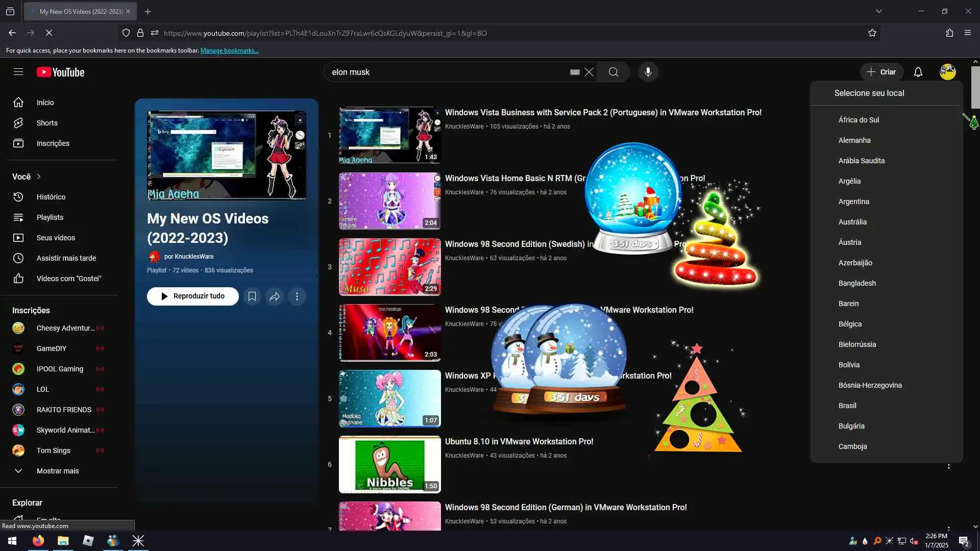Open the Ubuntu 8.10 video thumbnail
The width and height of the screenshot is (980, 551).
coord(389,464)
